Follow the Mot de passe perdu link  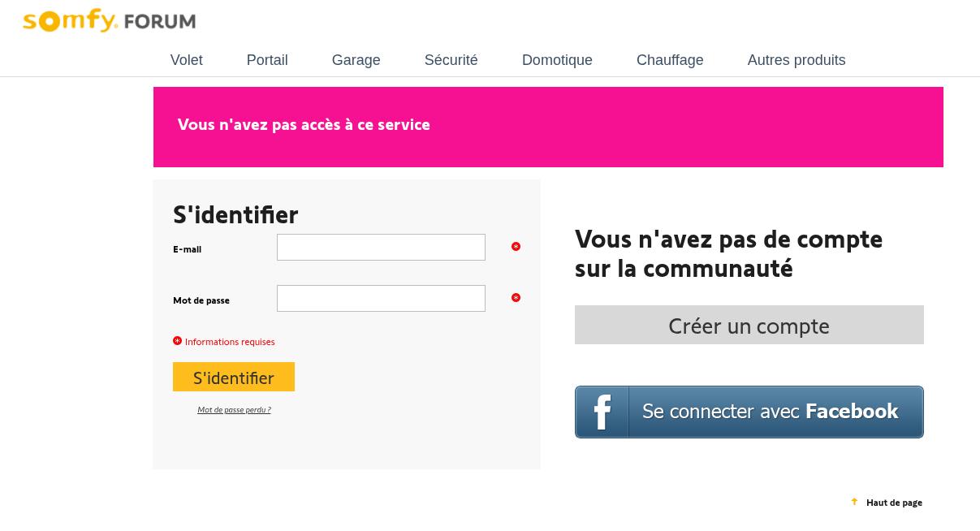(x=234, y=410)
